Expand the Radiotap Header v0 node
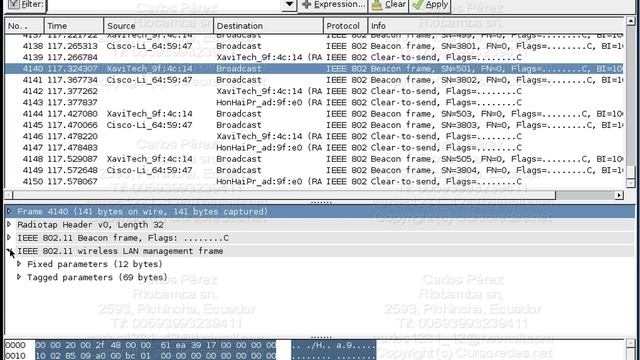Viewport: 640px width, 360px height. 9,224
